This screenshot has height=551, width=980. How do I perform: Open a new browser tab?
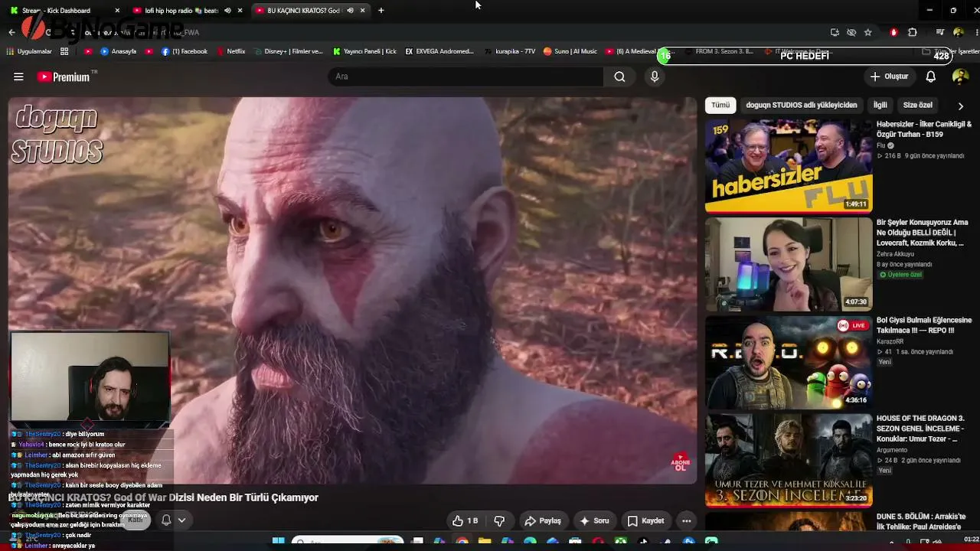[381, 11]
